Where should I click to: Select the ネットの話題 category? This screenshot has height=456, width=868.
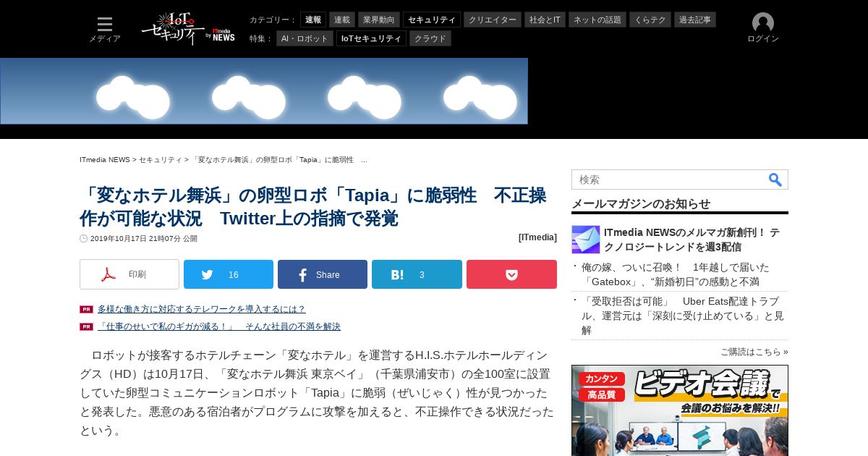point(597,20)
